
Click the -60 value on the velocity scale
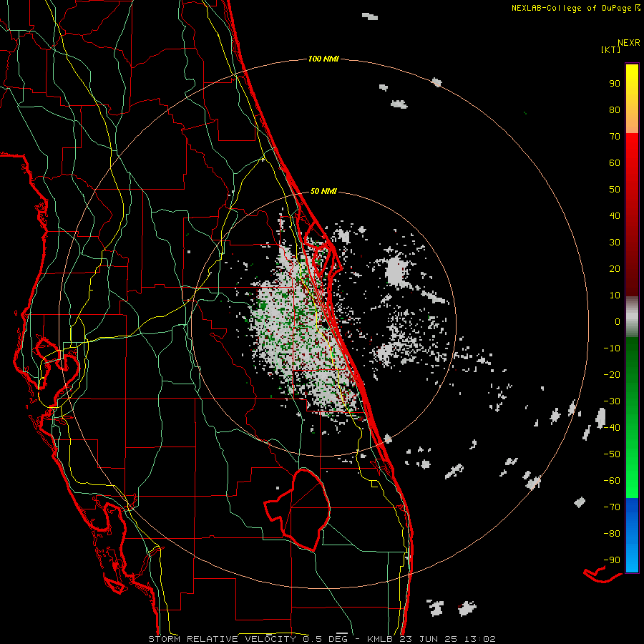tap(612, 481)
